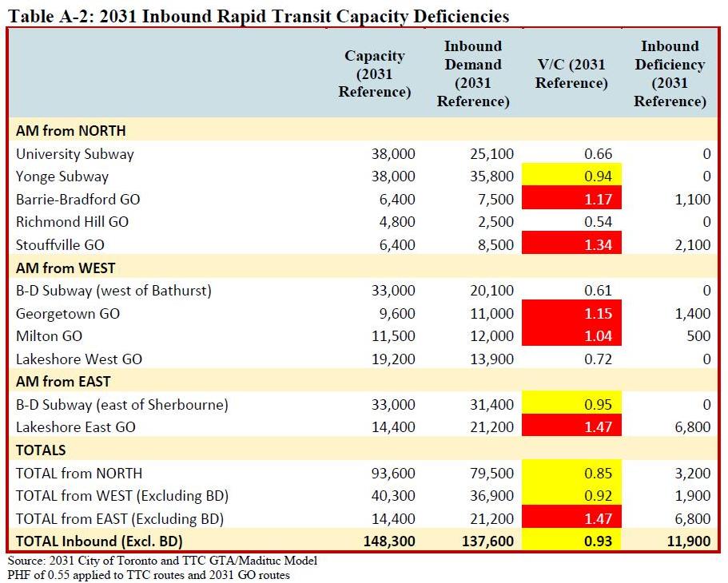Select the red 1.15 Georgetown GO cell
Screen dimensions: 728x583
coord(571,314)
